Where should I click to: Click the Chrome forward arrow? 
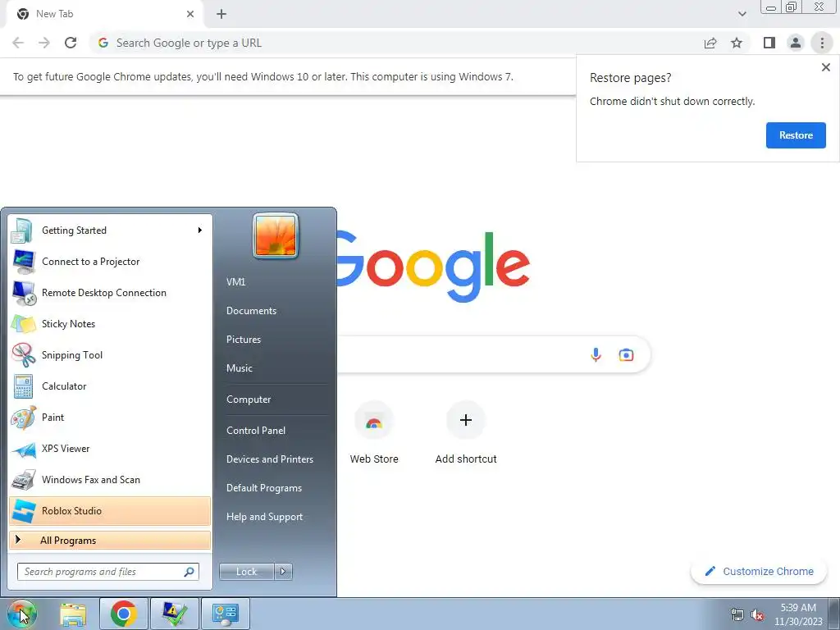coord(44,43)
